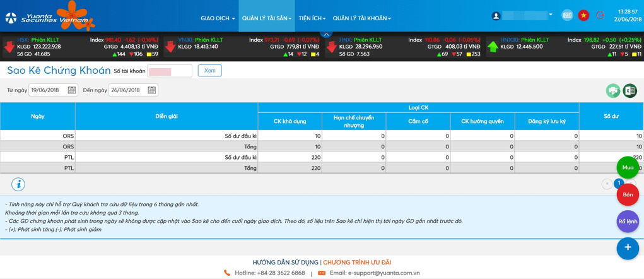Screen dimensions: 644x279
Task: Switch language via Vietnam flag icon
Action: coord(583,15)
